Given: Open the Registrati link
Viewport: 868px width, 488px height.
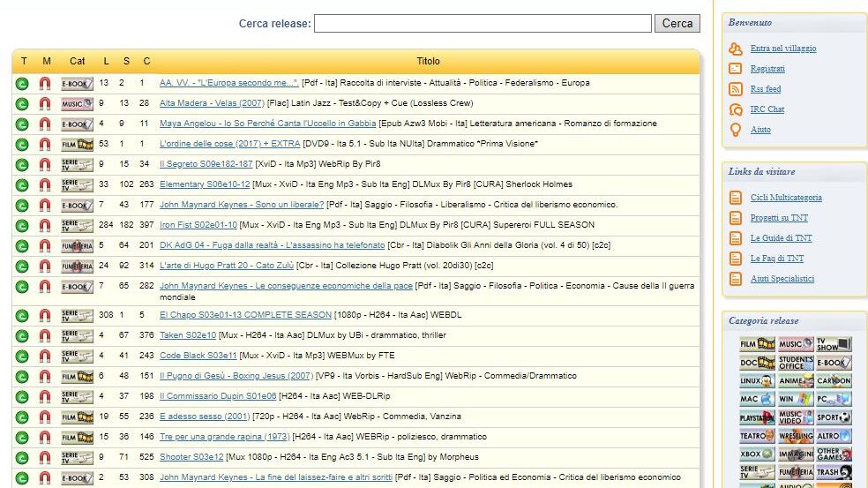Looking at the screenshot, I should pyautogui.click(x=767, y=69).
